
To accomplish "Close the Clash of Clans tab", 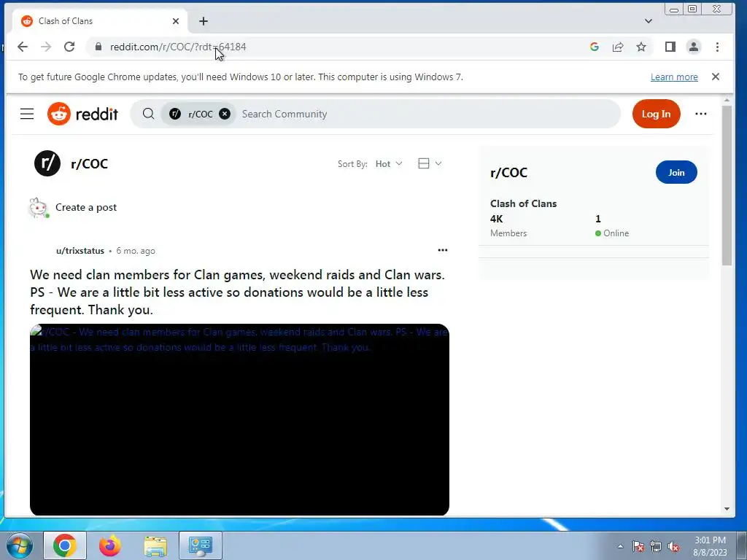I will coord(175,21).
